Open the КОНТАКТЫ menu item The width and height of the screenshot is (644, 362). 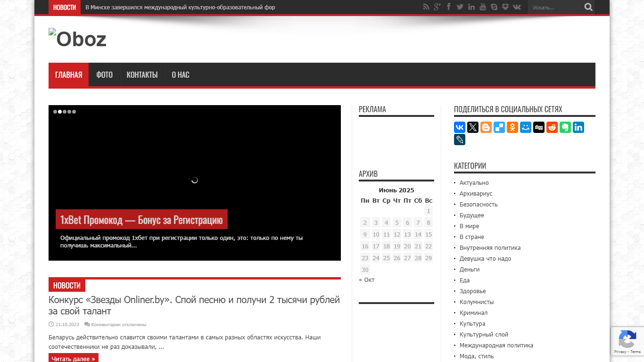(x=142, y=74)
